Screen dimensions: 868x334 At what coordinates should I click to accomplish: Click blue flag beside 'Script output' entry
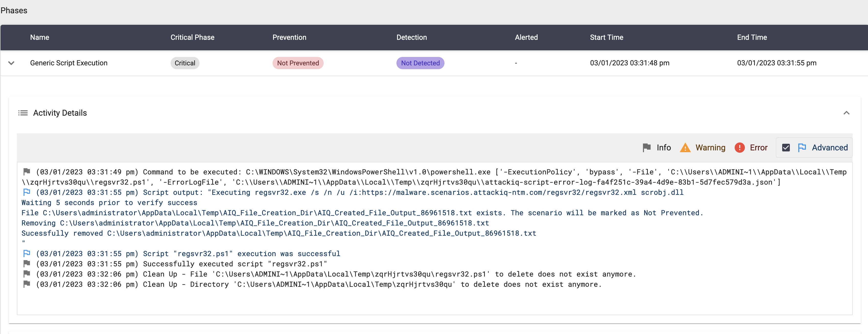27,192
